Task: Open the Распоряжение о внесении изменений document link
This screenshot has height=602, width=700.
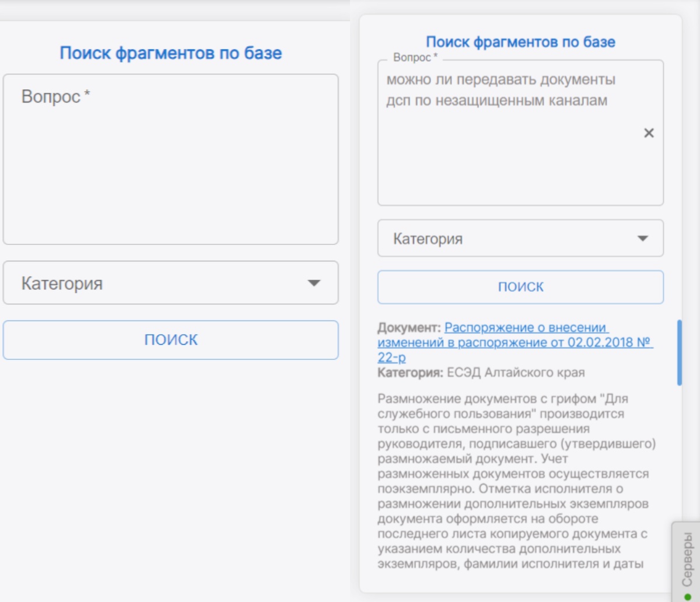Action: (514, 342)
